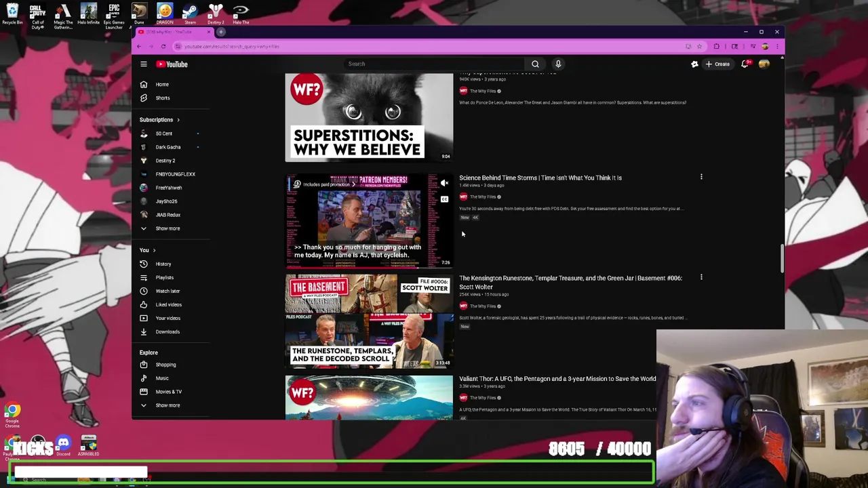Open the account avatar menu
The height and width of the screenshot is (488, 868).
764,64
